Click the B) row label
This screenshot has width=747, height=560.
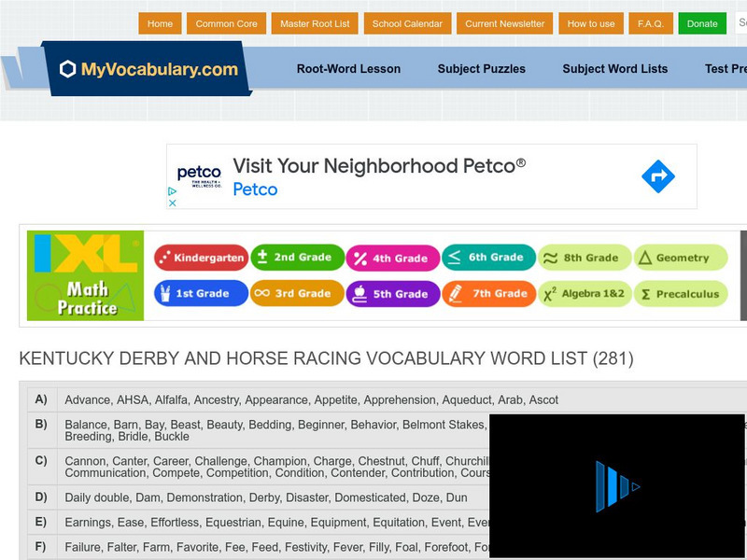(41, 425)
